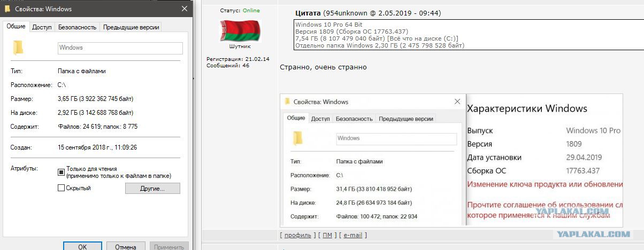Select 'Доступ' tab in embedded screenshot dialog
The width and height of the screenshot is (644, 250).
320,119
